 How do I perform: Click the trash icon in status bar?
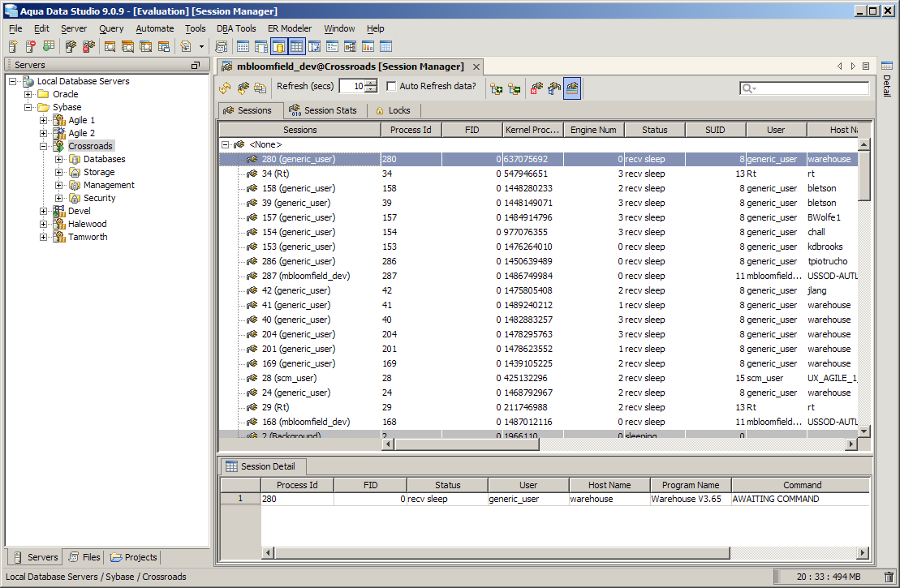889,577
